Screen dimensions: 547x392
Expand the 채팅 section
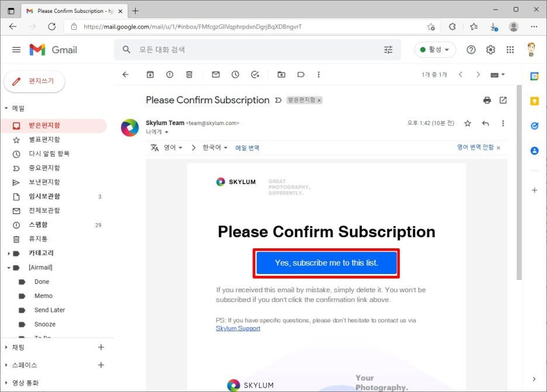point(6,348)
